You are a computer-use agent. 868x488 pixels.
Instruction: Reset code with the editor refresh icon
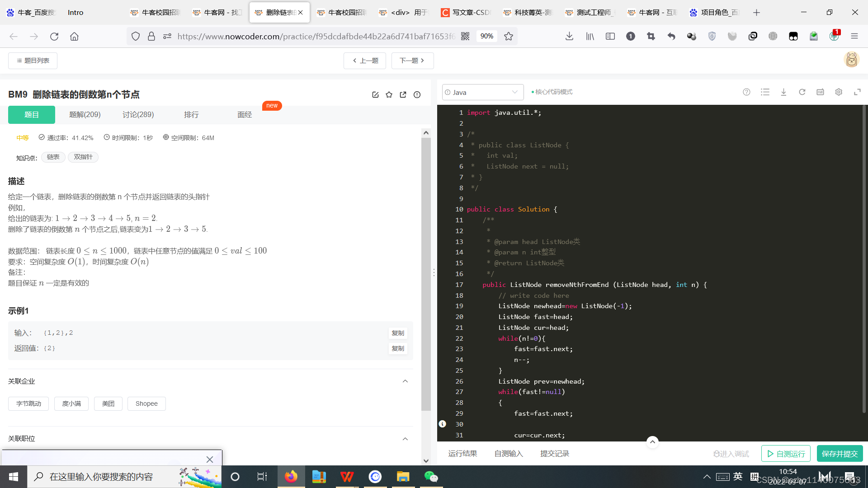pos(802,92)
